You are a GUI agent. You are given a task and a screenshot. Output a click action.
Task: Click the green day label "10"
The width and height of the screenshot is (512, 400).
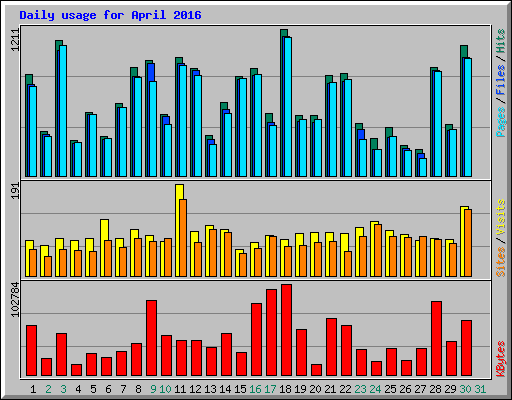[165, 389]
